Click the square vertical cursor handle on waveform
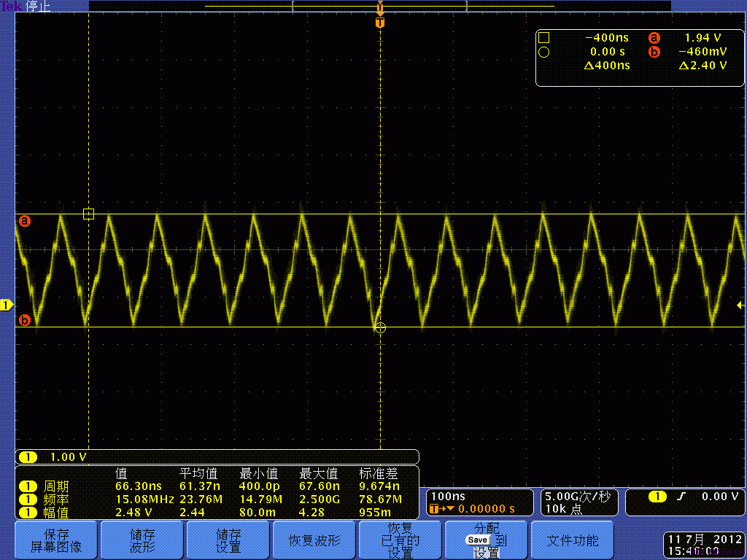Viewport: 747px width, 560px height. coord(89,214)
